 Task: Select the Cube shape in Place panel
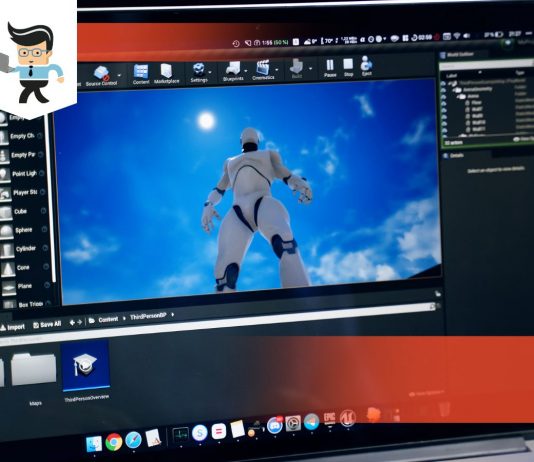(x=14, y=212)
